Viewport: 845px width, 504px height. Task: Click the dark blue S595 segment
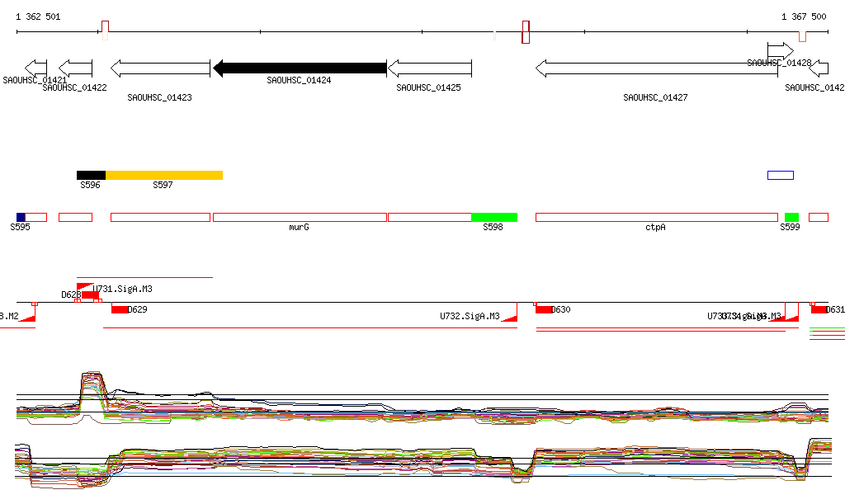pos(21,218)
